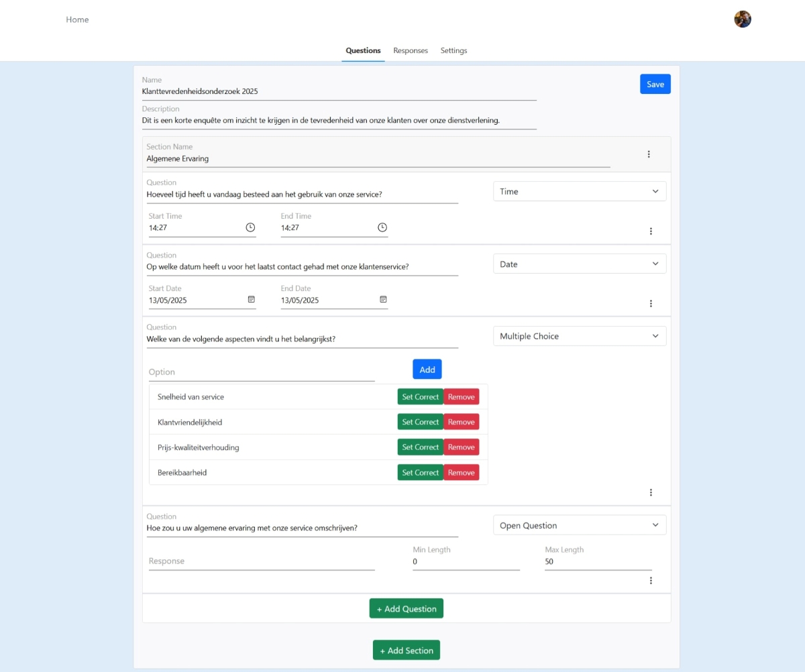This screenshot has width=805, height=672.
Task: Open three-dot menu for the Time question
Action: click(x=651, y=231)
